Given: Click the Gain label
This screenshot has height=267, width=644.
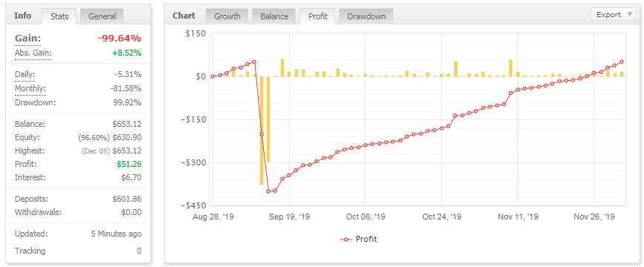Looking at the screenshot, I should 28,39.
